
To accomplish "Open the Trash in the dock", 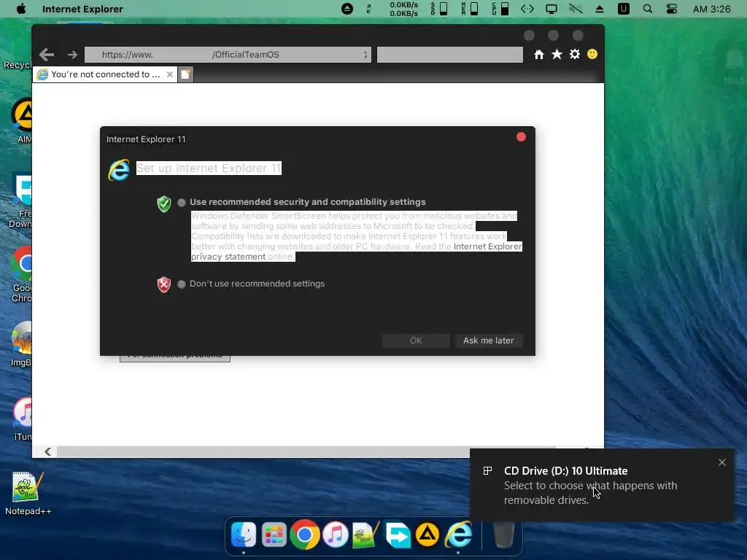I will [503, 534].
